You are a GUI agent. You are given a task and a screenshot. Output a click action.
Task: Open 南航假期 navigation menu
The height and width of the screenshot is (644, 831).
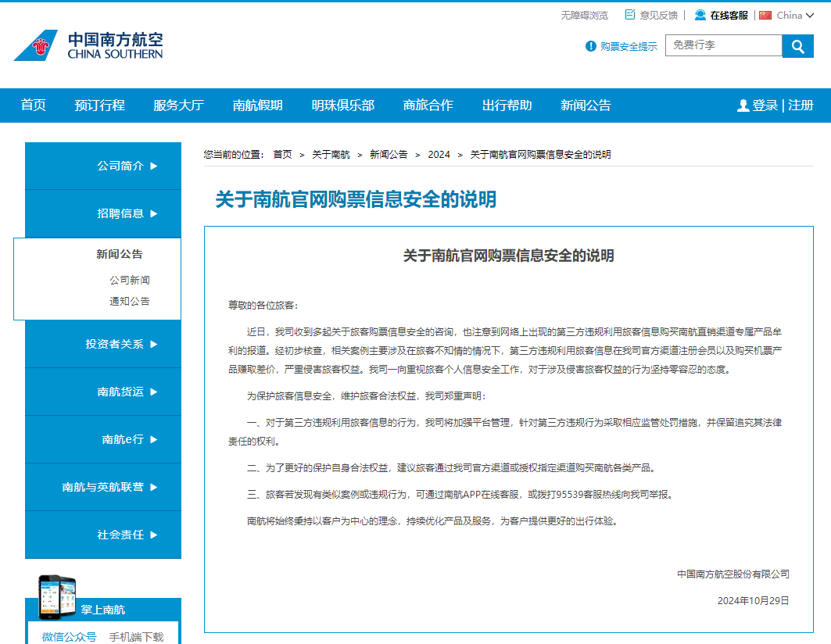point(257,105)
